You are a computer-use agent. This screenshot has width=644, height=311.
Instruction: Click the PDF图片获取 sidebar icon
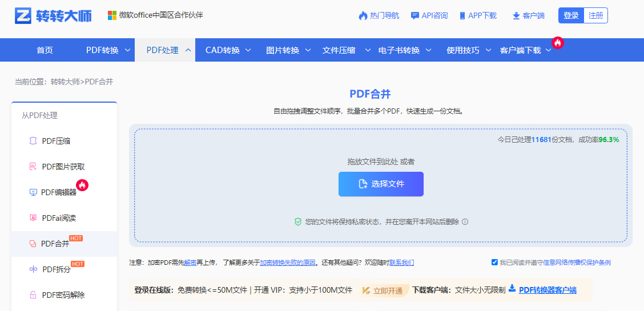point(33,167)
